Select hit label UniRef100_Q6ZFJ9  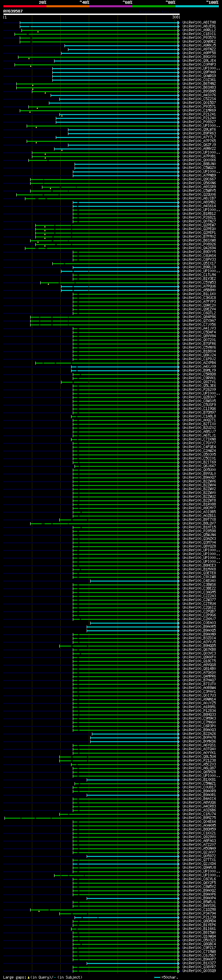pos(199,145)
